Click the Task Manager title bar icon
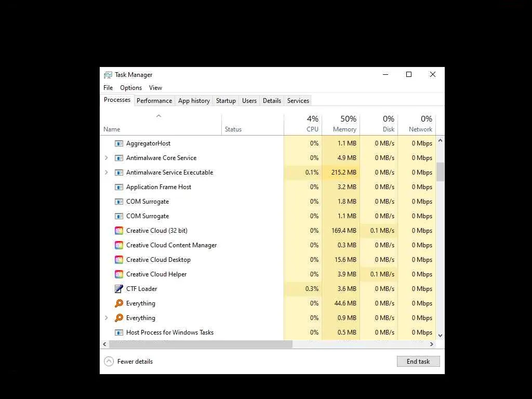 pyautogui.click(x=108, y=75)
